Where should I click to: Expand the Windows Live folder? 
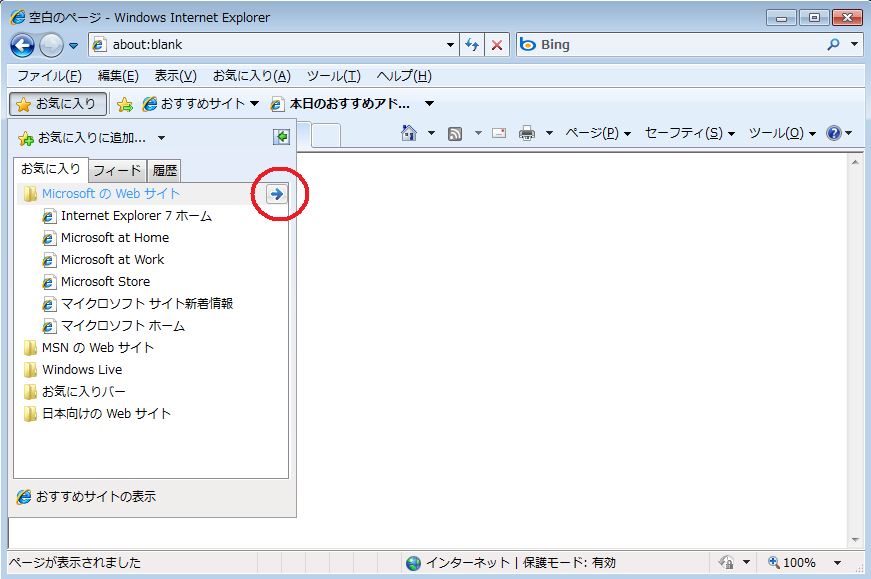pos(73,370)
